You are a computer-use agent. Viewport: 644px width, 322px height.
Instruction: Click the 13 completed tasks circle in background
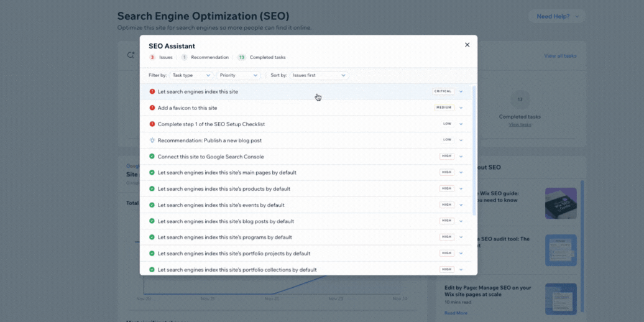click(520, 99)
